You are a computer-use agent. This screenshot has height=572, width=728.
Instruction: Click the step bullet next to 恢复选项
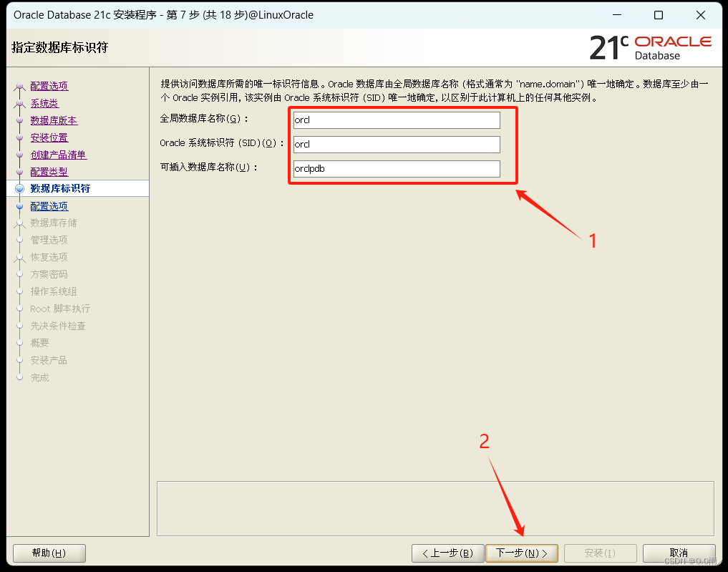point(19,257)
